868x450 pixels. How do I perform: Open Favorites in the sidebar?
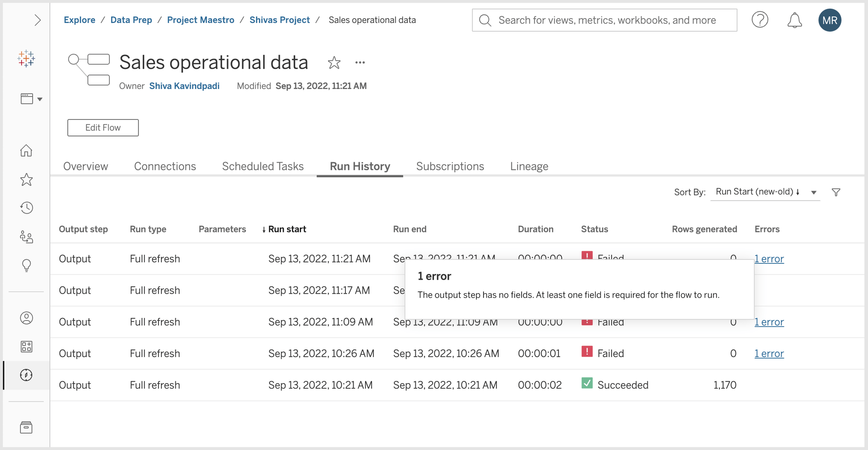(x=26, y=179)
